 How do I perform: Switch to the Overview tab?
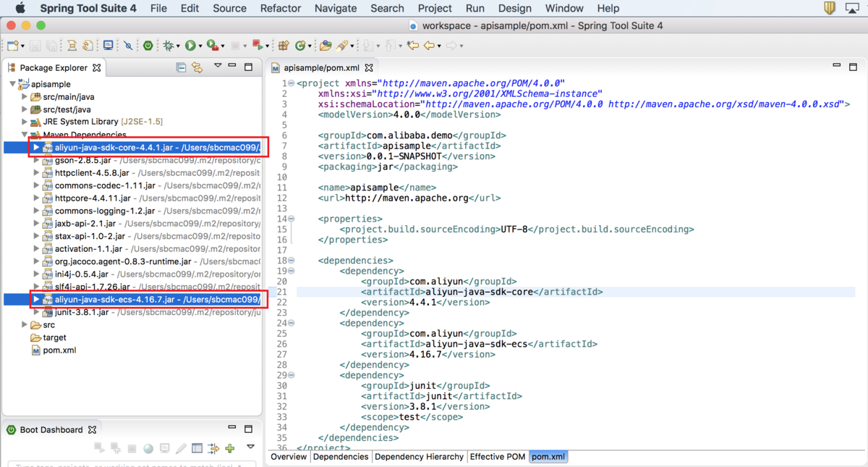(x=289, y=457)
